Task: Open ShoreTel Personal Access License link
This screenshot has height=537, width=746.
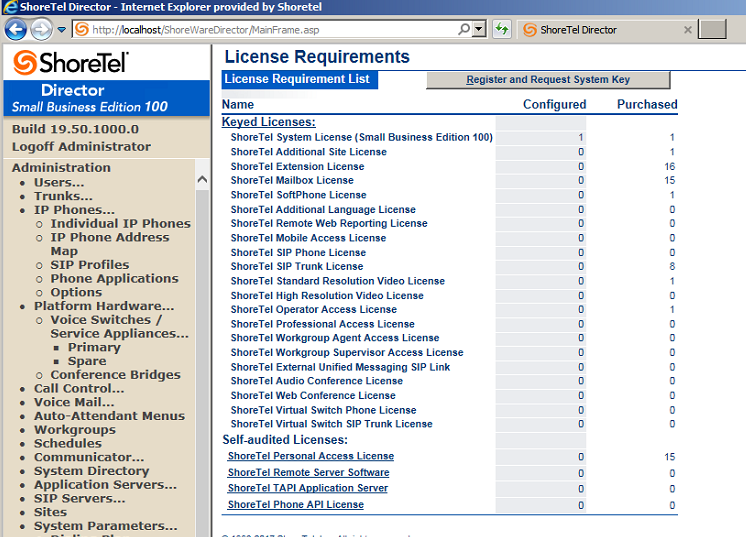Action: point(311,456)
